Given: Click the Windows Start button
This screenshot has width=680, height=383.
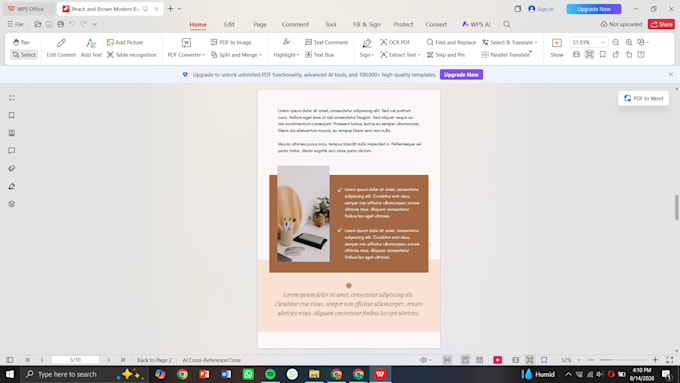Looking at the screenshot, I should tap(10, 374).
